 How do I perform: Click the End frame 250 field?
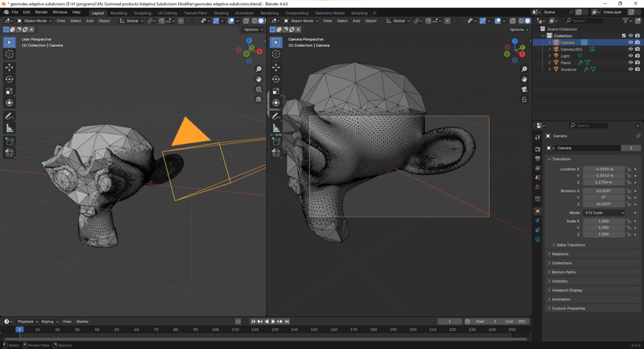(515, 321)
